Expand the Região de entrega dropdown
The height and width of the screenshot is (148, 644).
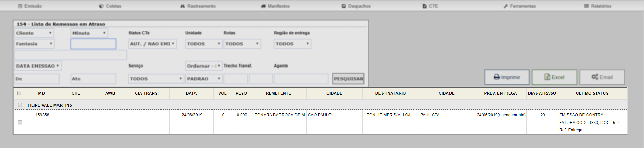click(x=292, y=44)
